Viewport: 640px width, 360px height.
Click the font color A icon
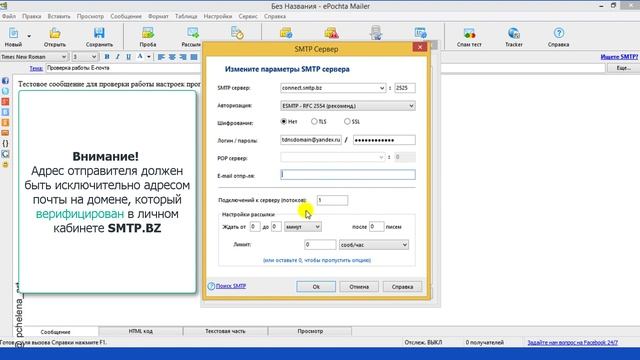tap(140, 57)
